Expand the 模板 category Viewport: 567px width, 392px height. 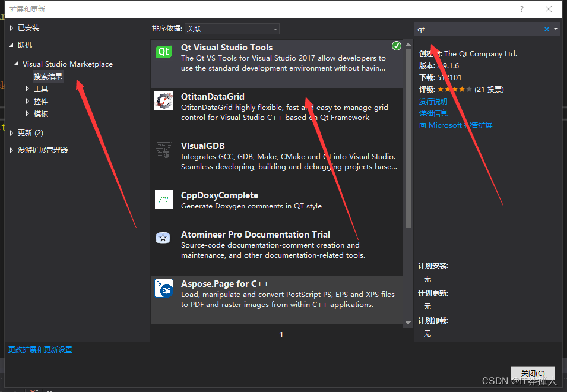(x=27, y=113)
